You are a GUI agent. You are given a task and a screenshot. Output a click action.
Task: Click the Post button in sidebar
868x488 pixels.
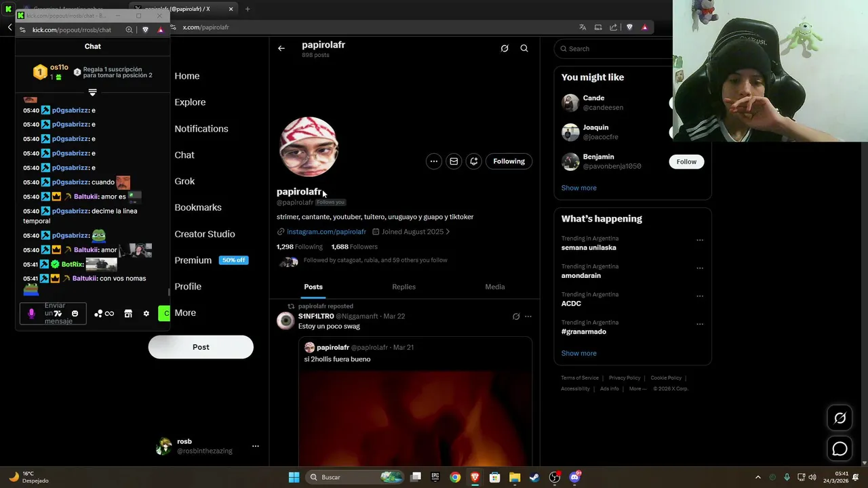pos(201,347)
